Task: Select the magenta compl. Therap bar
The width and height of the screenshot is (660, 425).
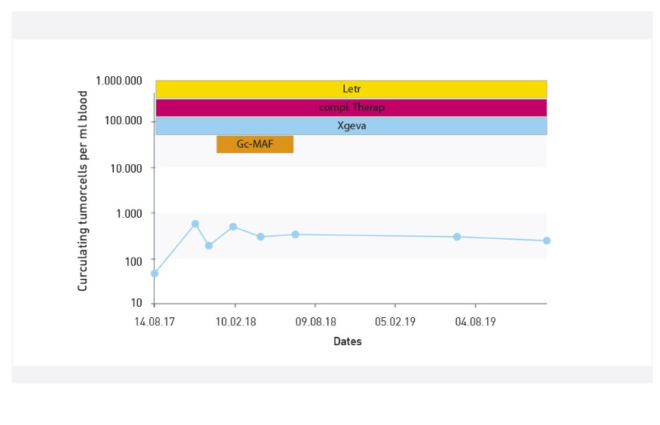Action: tap(351, 107)
